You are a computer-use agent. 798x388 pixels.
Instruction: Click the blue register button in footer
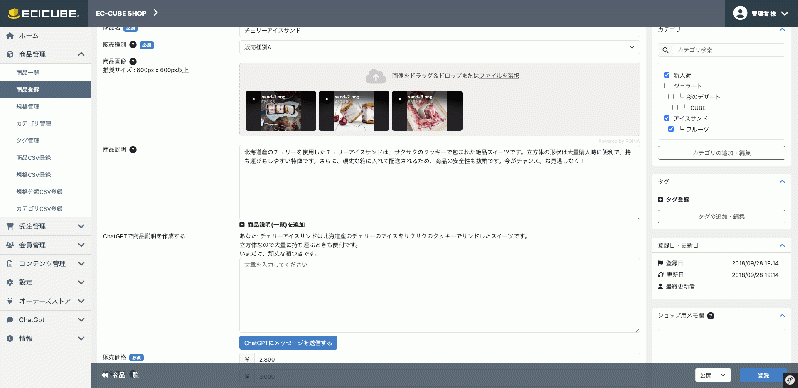763,375
